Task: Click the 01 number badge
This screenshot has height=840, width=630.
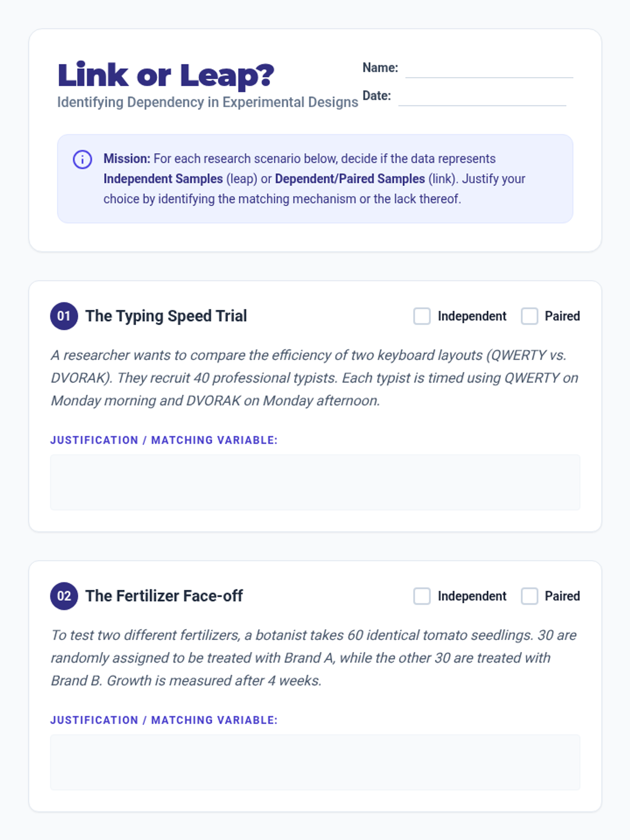Action: pos(64,316)
